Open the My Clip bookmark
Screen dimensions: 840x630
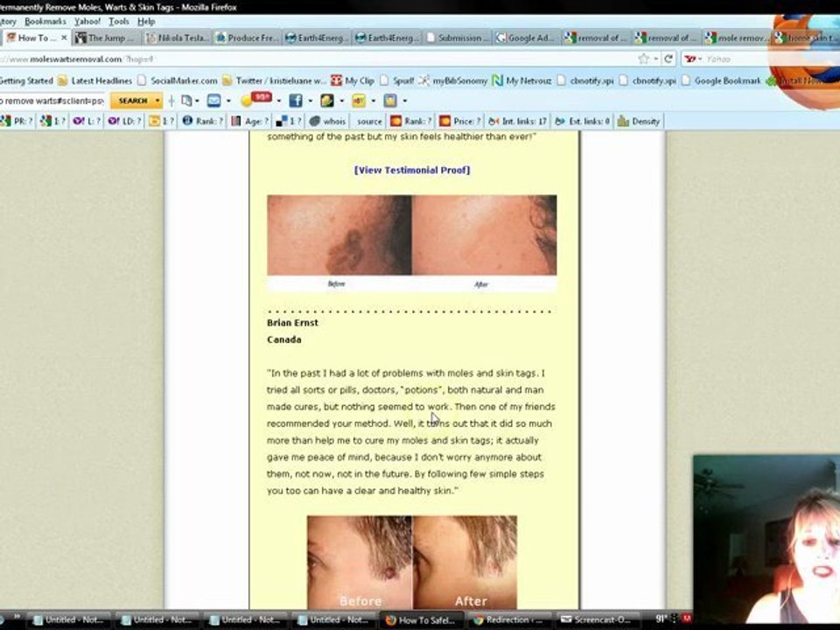(353, 80)
